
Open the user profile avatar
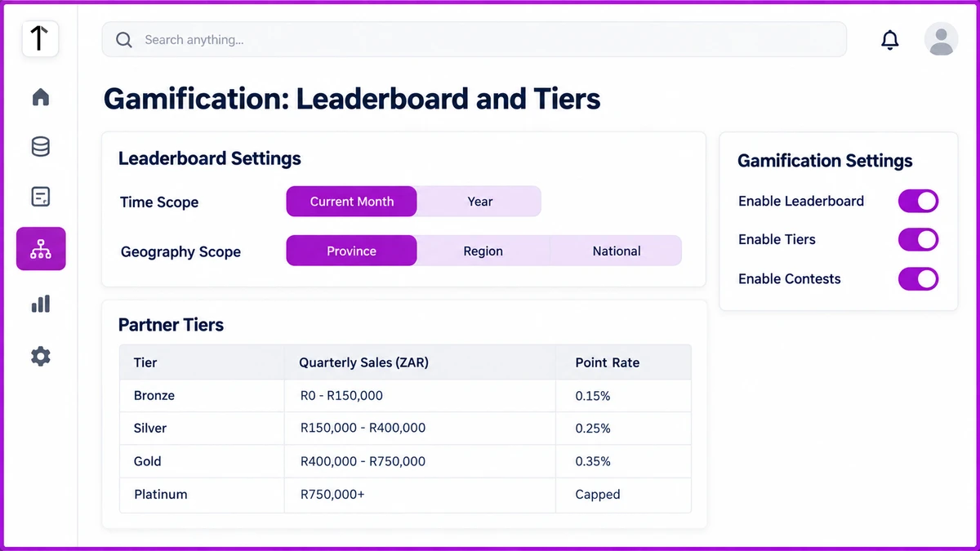[x=941, y=39]
